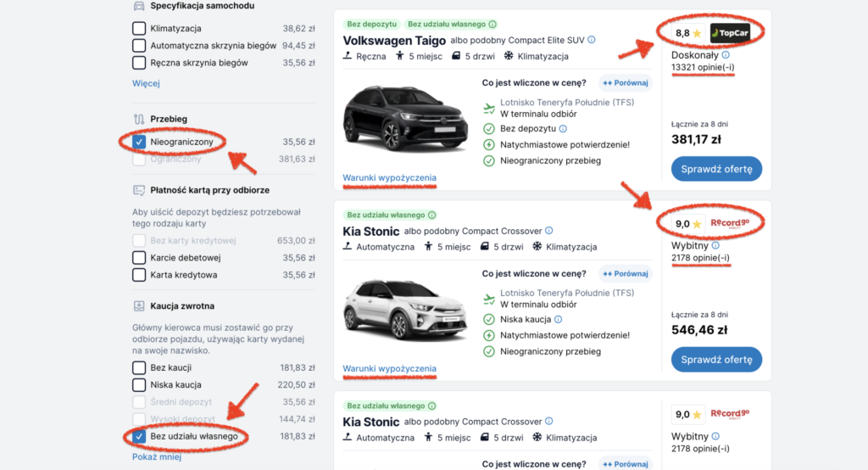Open the 13321 opinie reviews link
This screenshot has height=470, width=868.
[703, 68]
